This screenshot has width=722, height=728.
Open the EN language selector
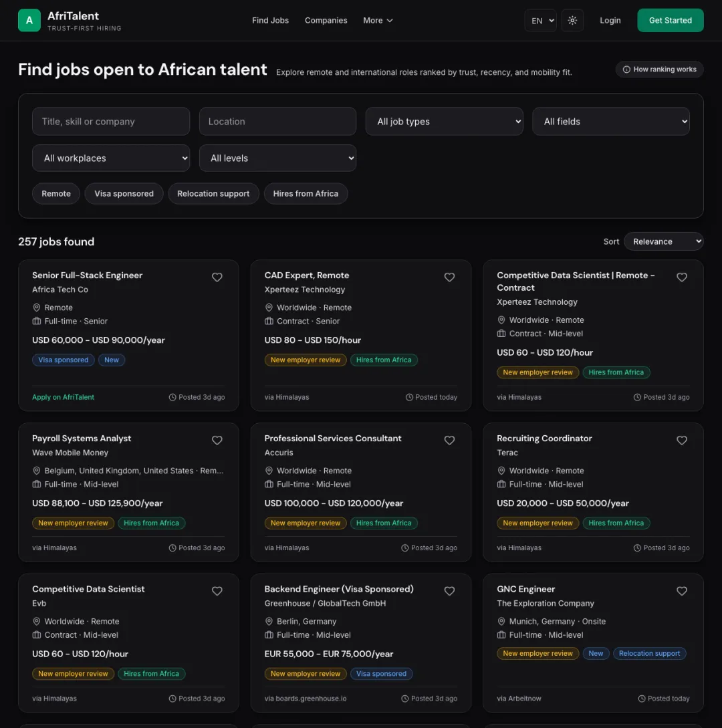click(540, 21)
